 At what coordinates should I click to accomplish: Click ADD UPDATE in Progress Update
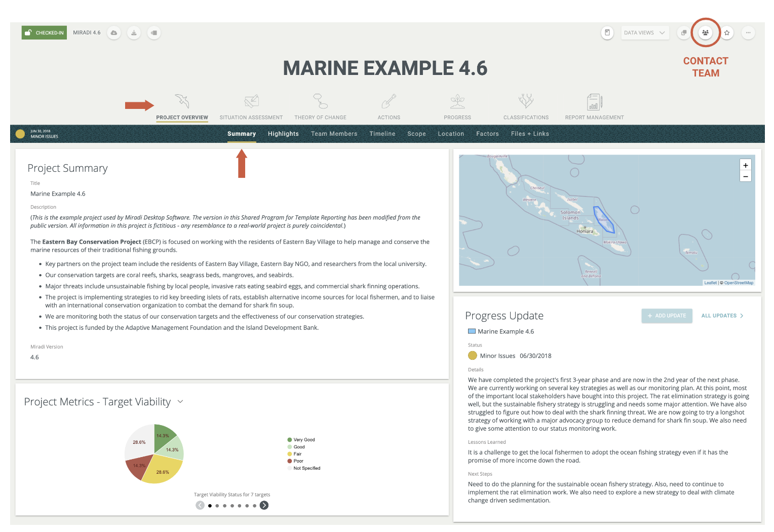coord(667,316)
